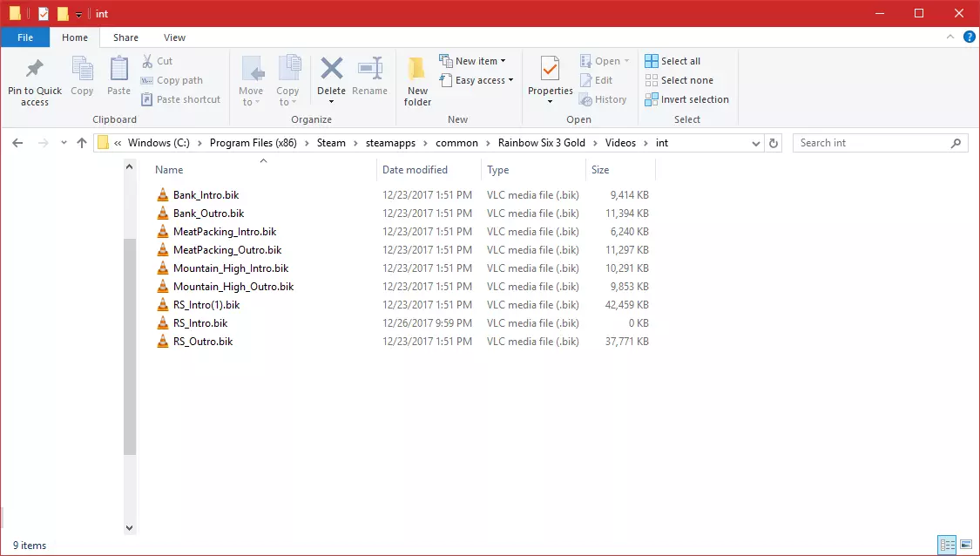Expand the Delete options arrow
This screenshot has width=980, height=556.
331,102
